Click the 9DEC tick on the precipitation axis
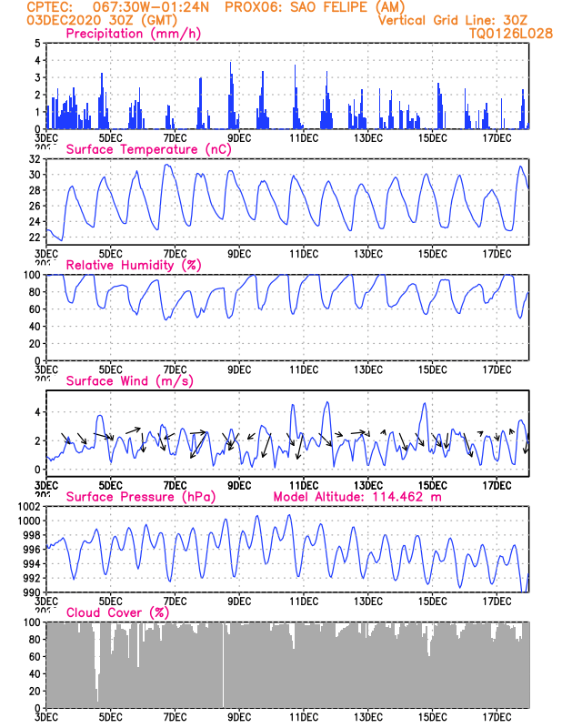562x728 pixels. (x=239, y=138)
